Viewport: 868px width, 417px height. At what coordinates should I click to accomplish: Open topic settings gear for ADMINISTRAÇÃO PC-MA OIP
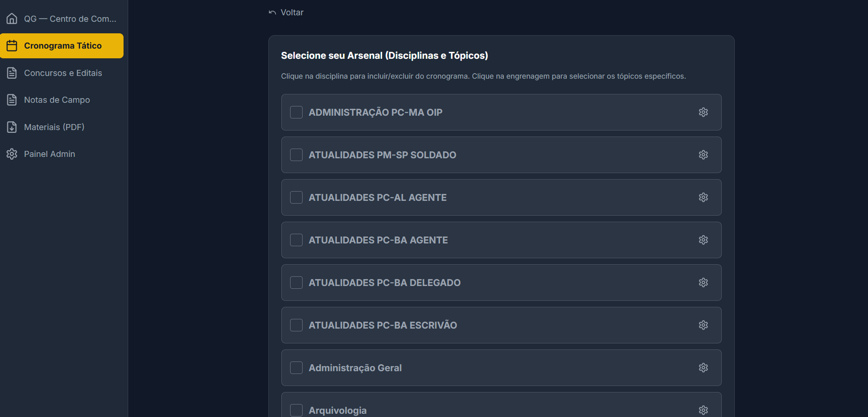click(x=703, y=112)
